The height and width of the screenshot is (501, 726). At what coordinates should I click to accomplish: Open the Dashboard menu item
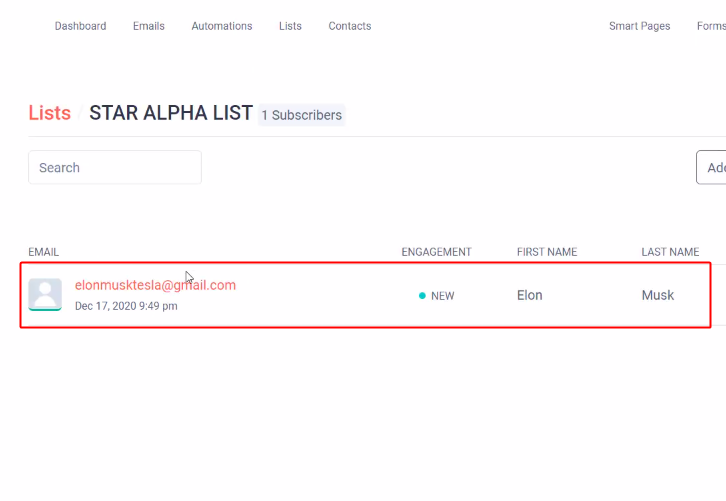click(80, 26)
